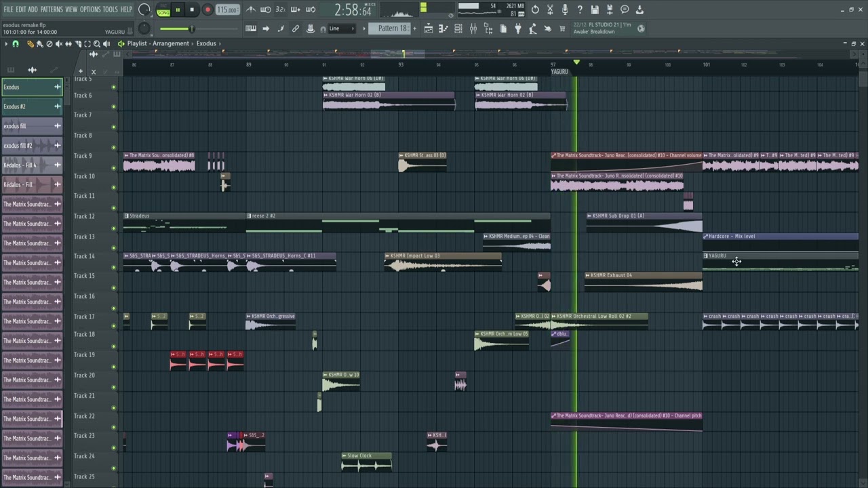The width and height of the screenshot is (868, 488).
Task: Open the audio editor scissors icon
Action: (x=550, y=9)
